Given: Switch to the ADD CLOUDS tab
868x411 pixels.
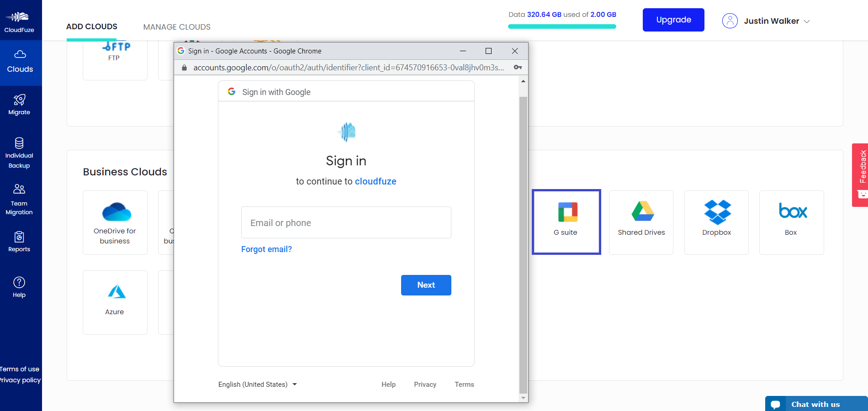Looking at the screenshot, I should pos(92,26).
